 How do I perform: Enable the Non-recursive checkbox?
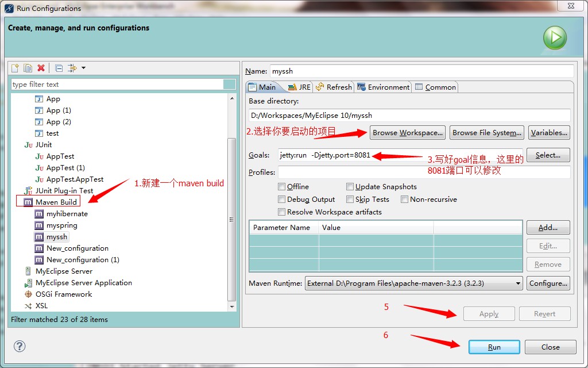[404, 200]
